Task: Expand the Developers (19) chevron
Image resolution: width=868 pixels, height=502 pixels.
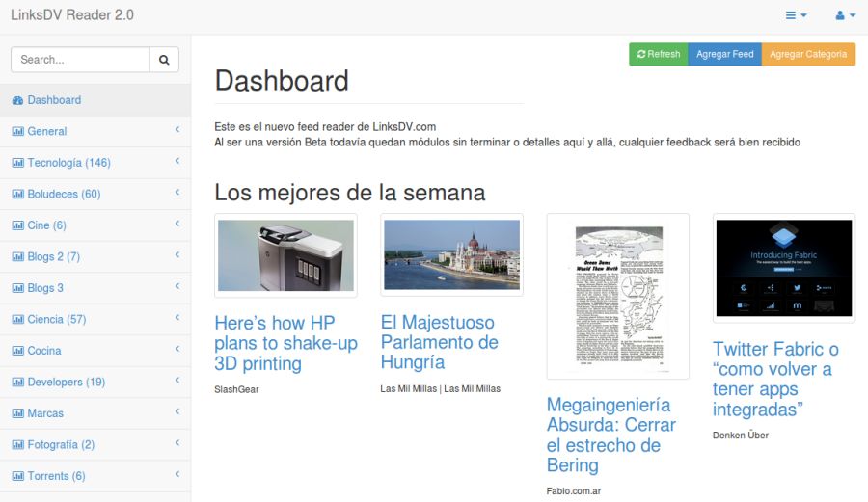Action: pos(177,380)
